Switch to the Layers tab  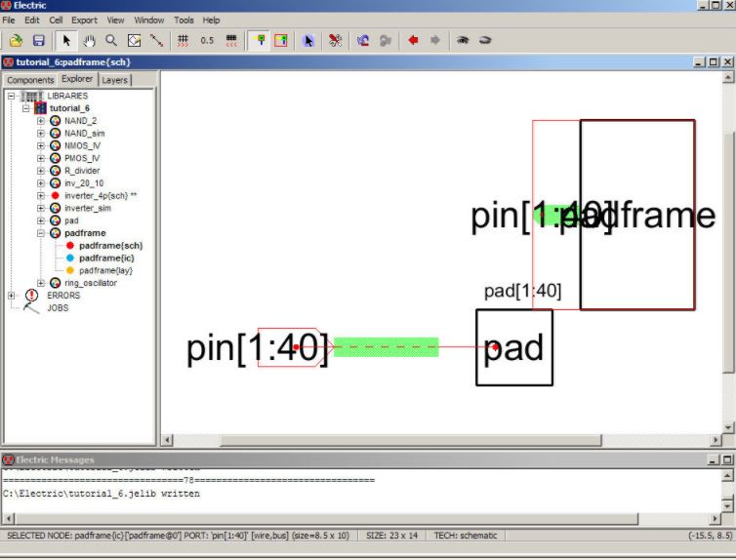point(114,80)
